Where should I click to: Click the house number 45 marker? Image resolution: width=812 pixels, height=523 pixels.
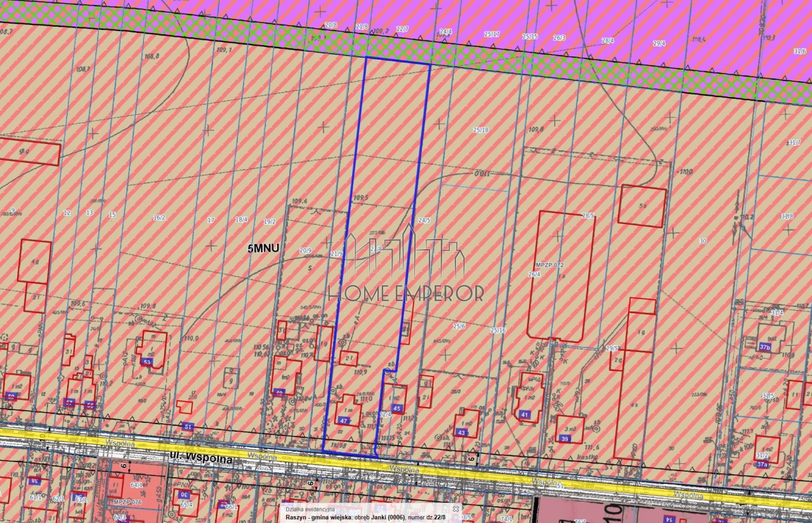(x=397, y=409)
